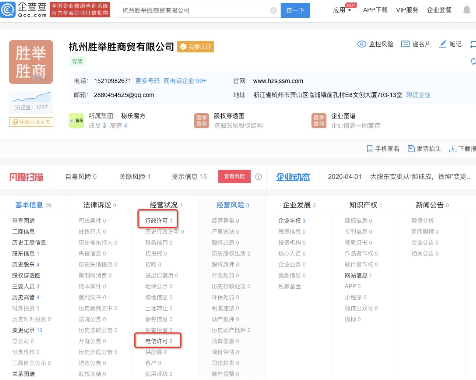Click the 所属集团 green group logo
The width and height of the screenshot is (476, 380).
pos(76,120)
